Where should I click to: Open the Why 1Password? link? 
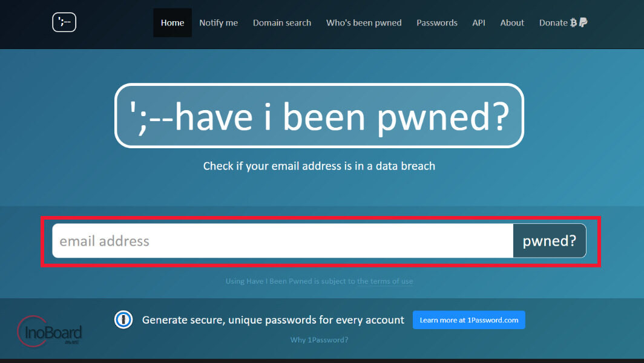[319, 340]
